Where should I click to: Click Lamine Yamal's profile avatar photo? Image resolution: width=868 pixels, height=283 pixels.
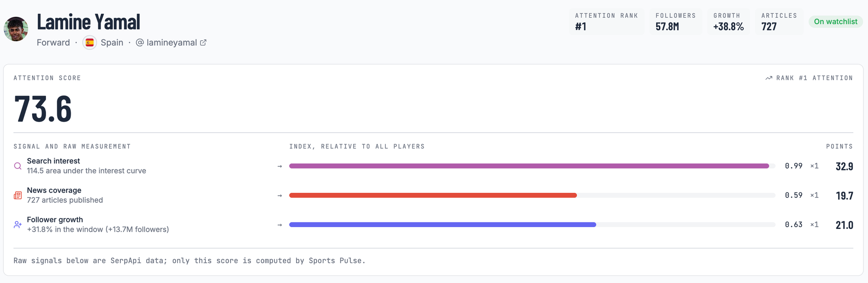click(16, 29)
